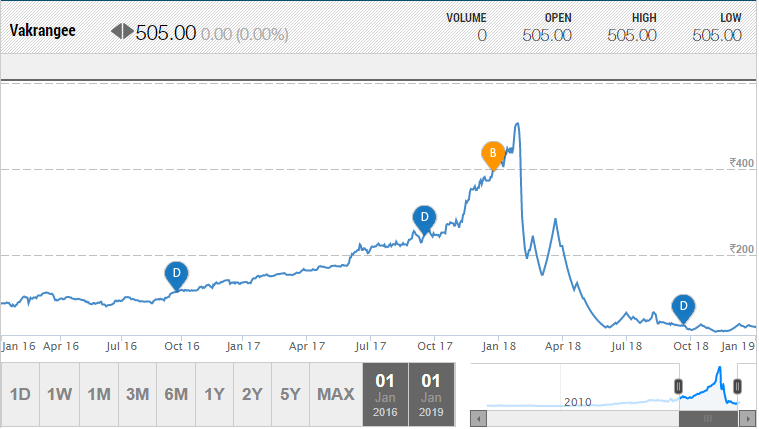Image resolution: width=759 pixels, height=429 pixels.
Task: Select the 1D time range
Action: pyautogui.click(x=20, y=394)
